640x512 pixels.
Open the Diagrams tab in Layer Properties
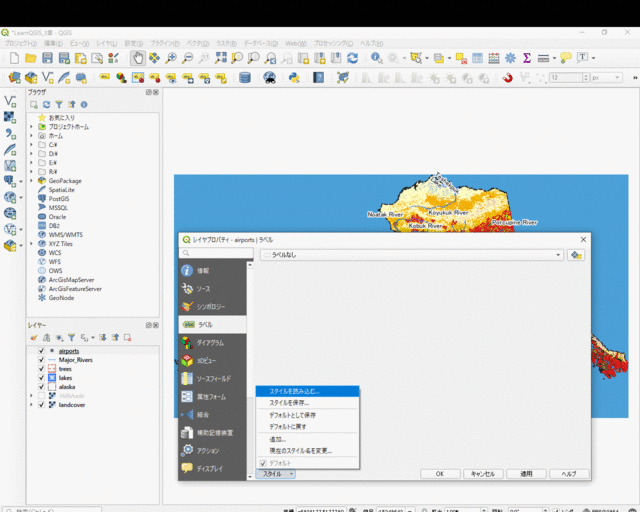tap(212, 343)
